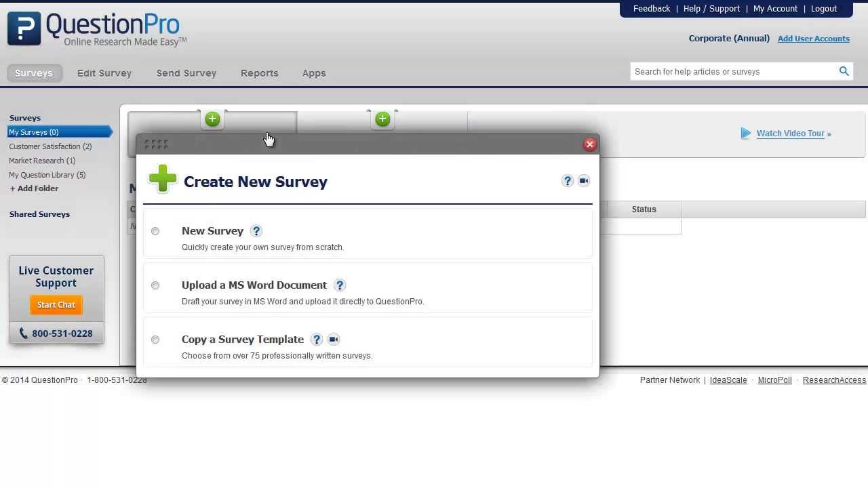Viewport: 868px width, 488px height.
Task: Open My Question Library (5) folder
Action: 47,175
